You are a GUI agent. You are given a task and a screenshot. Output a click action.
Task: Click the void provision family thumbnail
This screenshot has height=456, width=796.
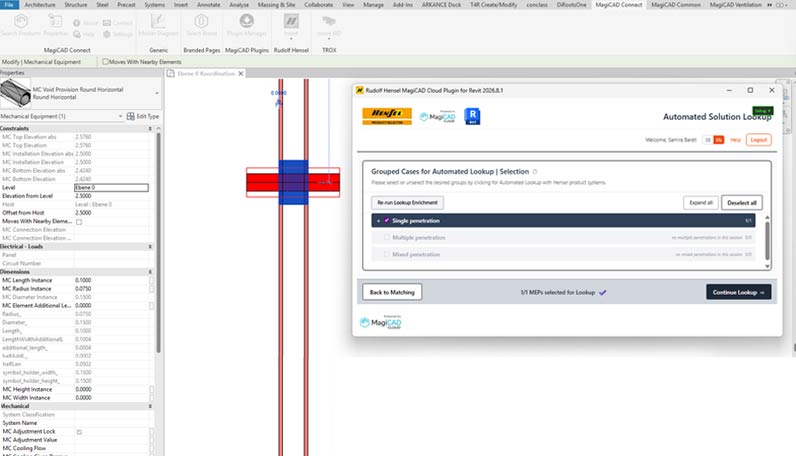pyautogui.click(x=15, y=93)
